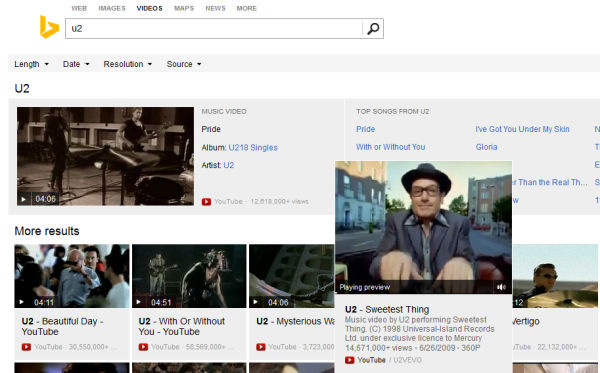
Task: Open the Vertigo video thumbnail
Action: pos(555,276)
